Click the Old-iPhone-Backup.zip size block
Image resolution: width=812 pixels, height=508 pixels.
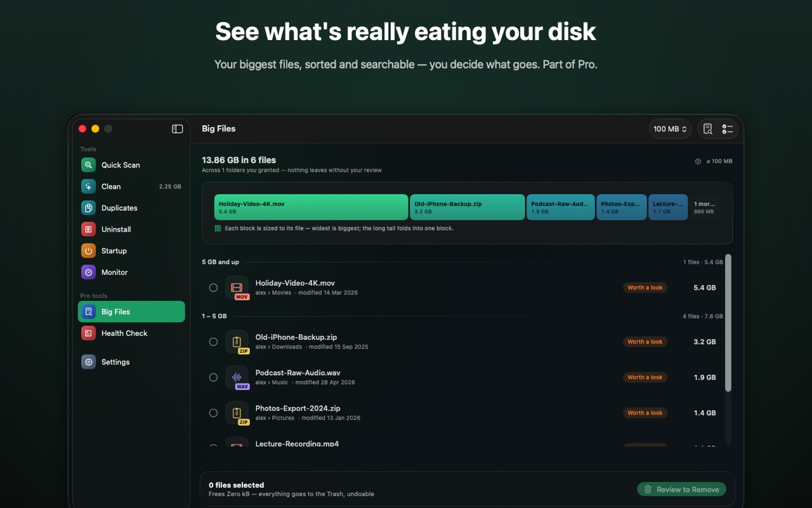[x=468, y=207]
